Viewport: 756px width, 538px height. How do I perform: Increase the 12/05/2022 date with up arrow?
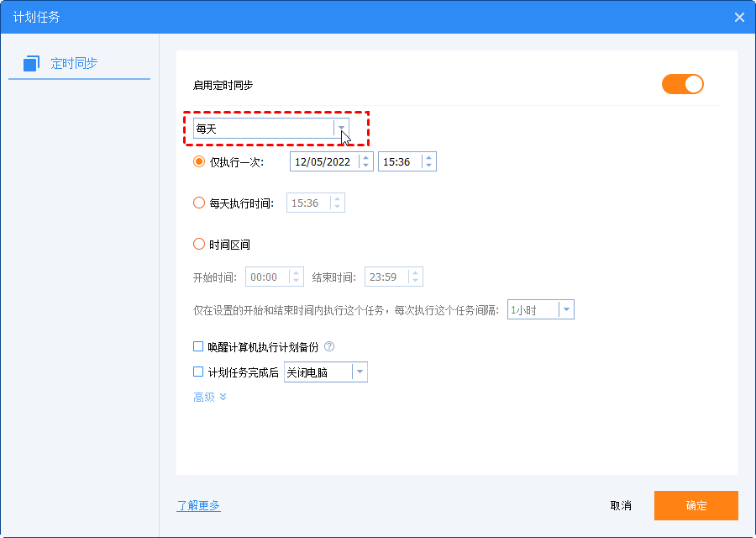click(366, 157)
